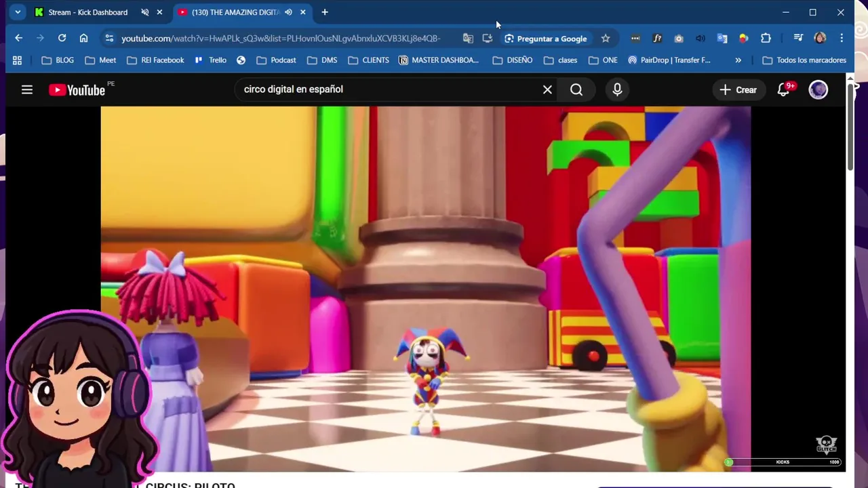This screenshot has height=488, width=868.
Task: Open the BLOG bookmark folder
Action: point(58,60)
